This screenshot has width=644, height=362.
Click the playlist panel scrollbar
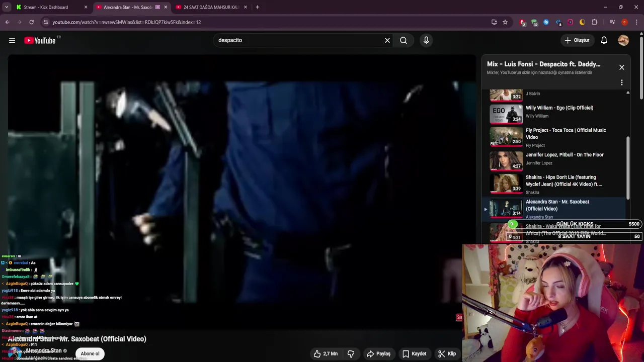(x=627, y=167)
